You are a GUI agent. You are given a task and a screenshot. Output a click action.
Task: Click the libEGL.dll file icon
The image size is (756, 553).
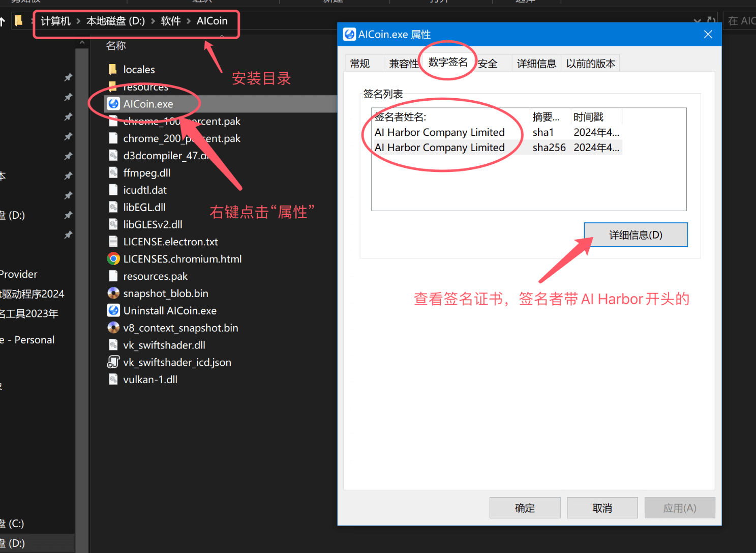click(113, 208)
